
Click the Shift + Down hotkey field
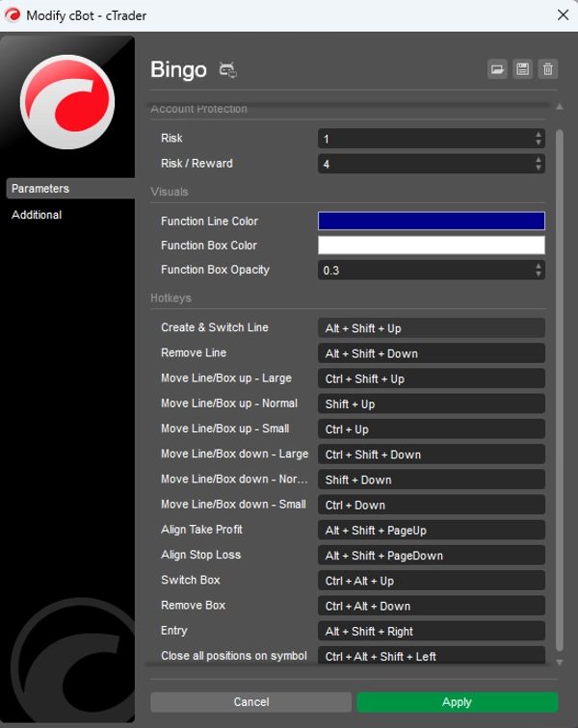click(432, 480)
